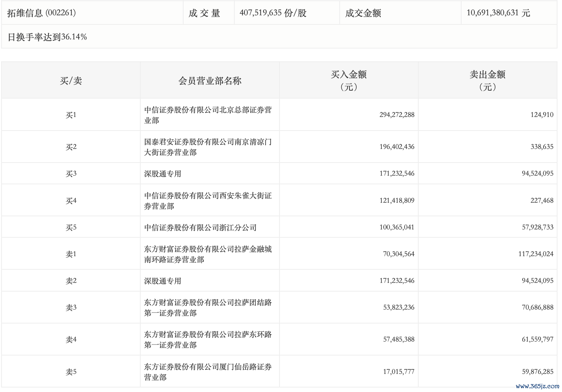Click 94,524,095 in the 卖2 row
This screenshot has width=562, height=392.
click(x=538, y=281)
